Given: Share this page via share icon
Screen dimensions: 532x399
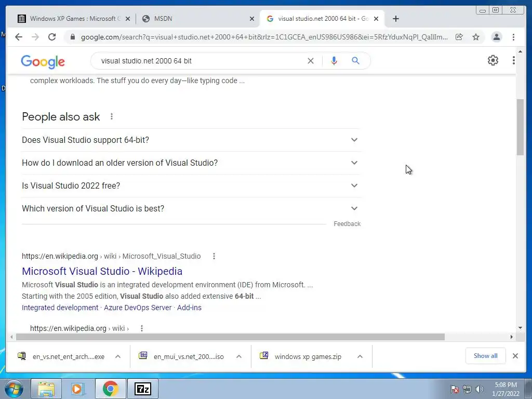Looking at the screenshot, I should coord(459,37).
